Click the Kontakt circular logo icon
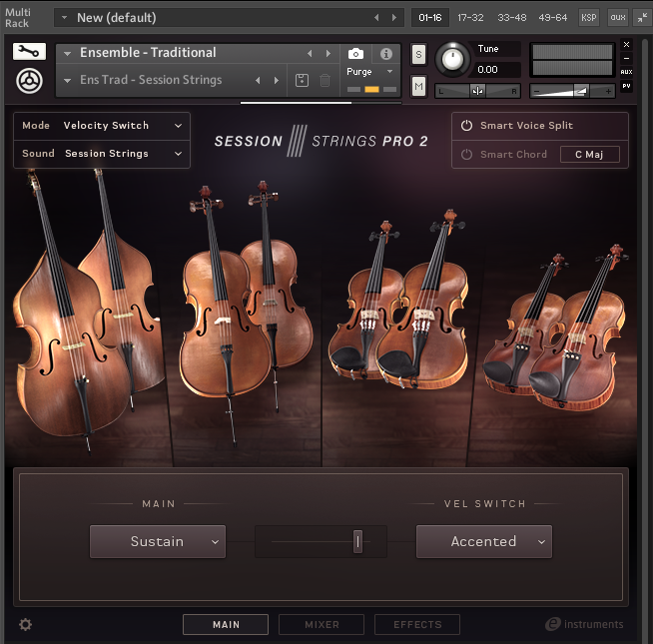The height and width of the screenshot is (644, 653). pyautogui.click(x=29, y=81)
